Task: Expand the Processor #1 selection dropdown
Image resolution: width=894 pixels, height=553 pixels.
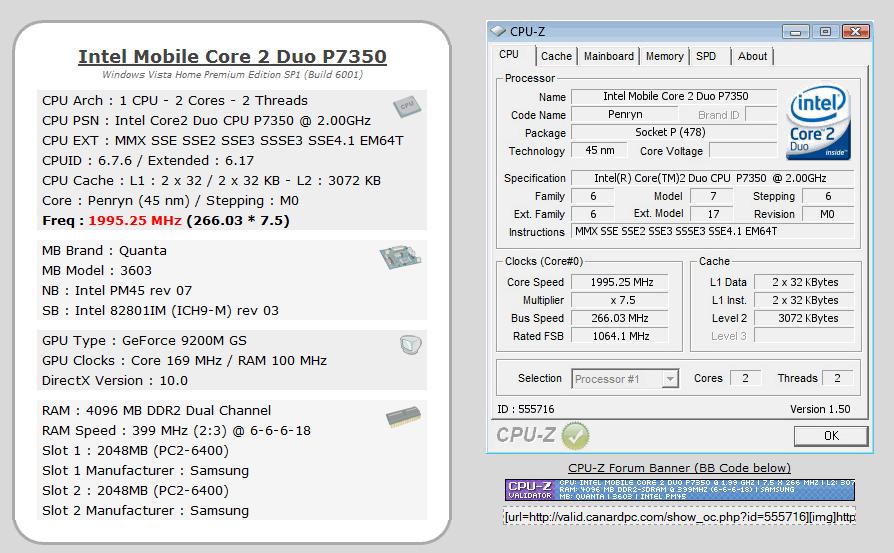Action: (x=670, y=379)
